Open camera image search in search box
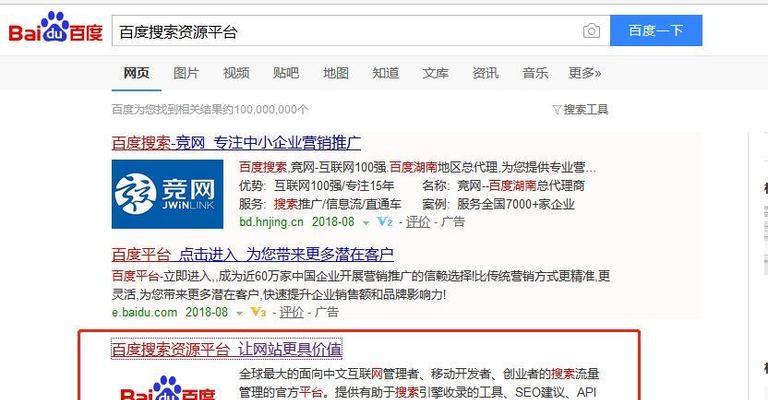Image resolution: width=768 pixels, height=400 pixels. click(591, 31)
